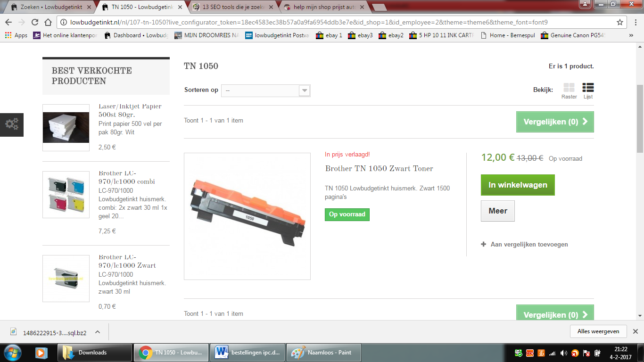Open the Sorteren op dropdown
Viewport: 644px width, 362px height.
(266, 90)
